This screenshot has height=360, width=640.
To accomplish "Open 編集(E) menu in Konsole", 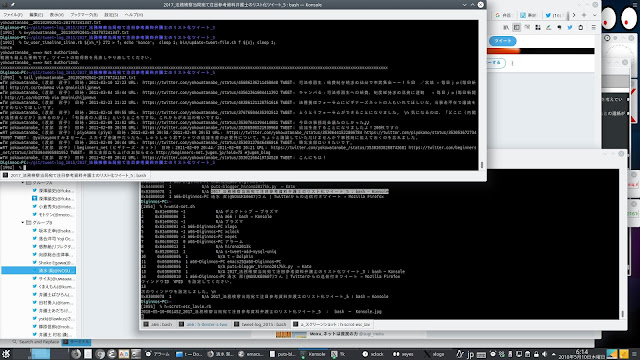I will [36, 15].
